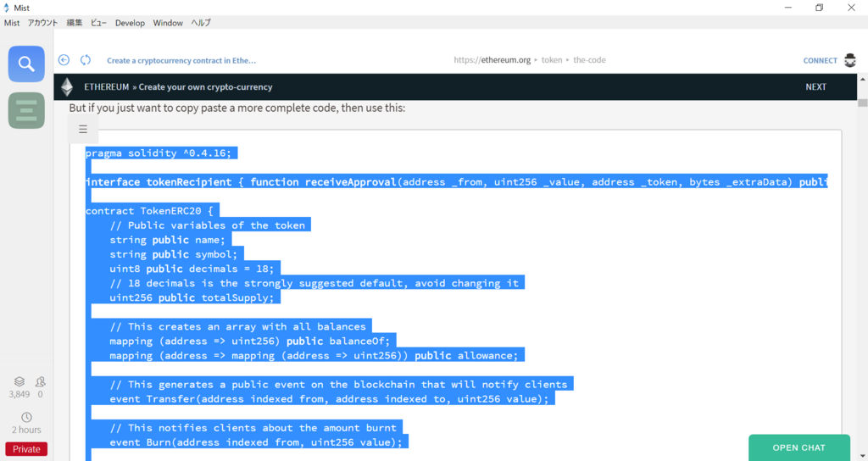The height and width of the screenshot is (461, 868).
Task: Click the Private network badge
Action: click(26, 449)
